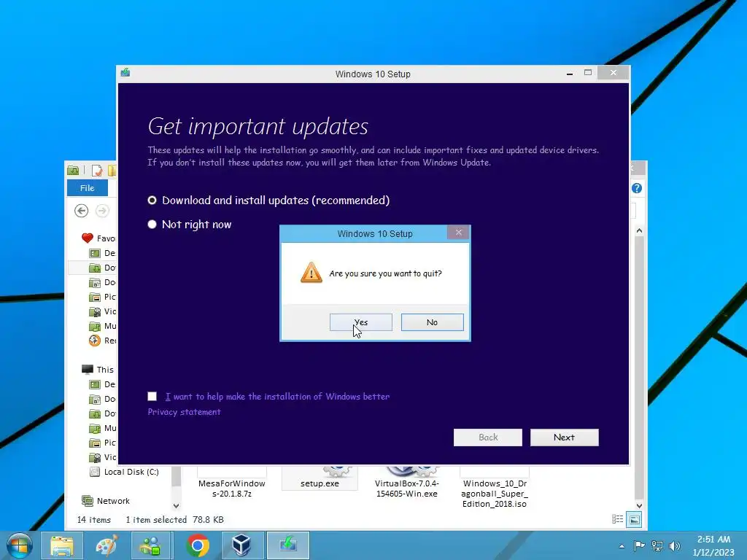Launch Paint from the taskbar
Image resolution: width=747 pixels, height=560 pixels.
pyautogui.click(x=107, y=545)
